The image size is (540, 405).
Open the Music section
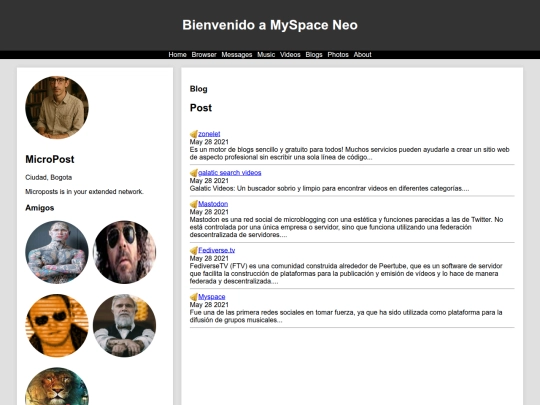tap(266, 55)
